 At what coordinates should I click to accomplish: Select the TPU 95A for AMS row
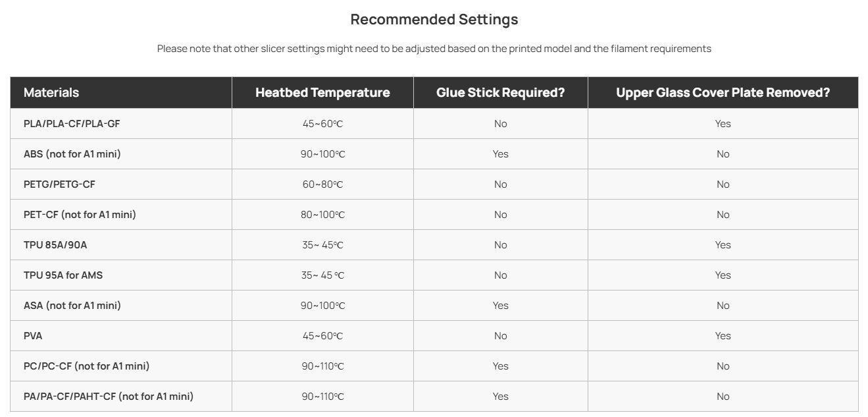pyautogui.click(x=434, y=275)
